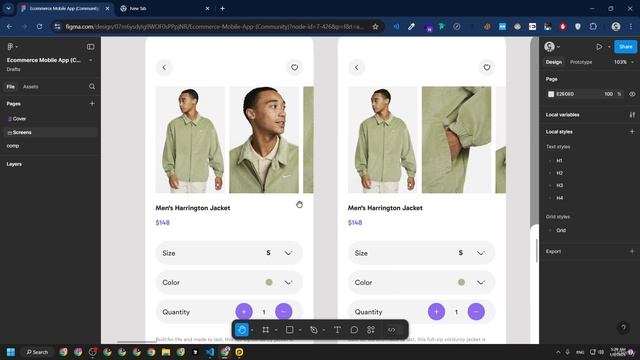
Task: Expand the Size chevron on left screen
Action: coord(288,253)
